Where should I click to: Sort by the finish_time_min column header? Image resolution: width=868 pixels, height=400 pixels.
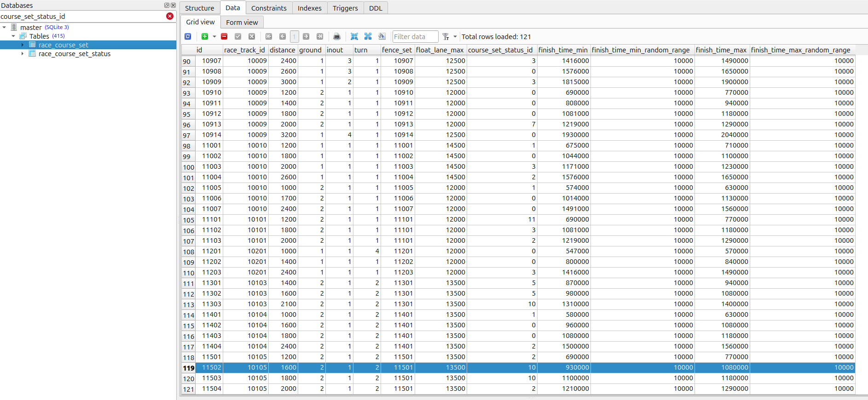563,50
